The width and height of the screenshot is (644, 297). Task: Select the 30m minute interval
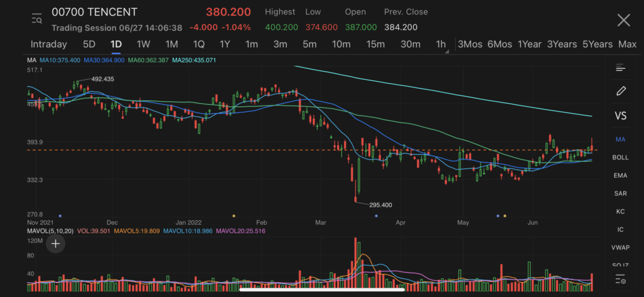(410, 44)
